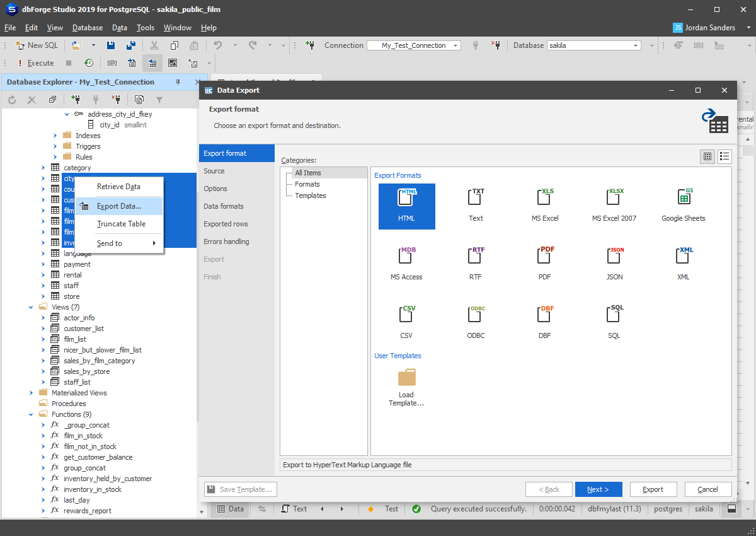The width and height of the screenshot is (756, 536).
Task: Choose the Text export format
Action: click(x=476, y=206)
